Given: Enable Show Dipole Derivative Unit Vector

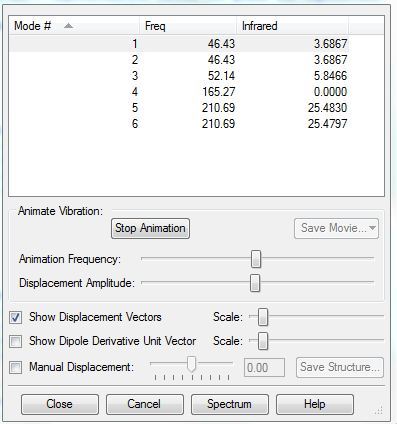Looking at the screenshot, I should (16, 341).
